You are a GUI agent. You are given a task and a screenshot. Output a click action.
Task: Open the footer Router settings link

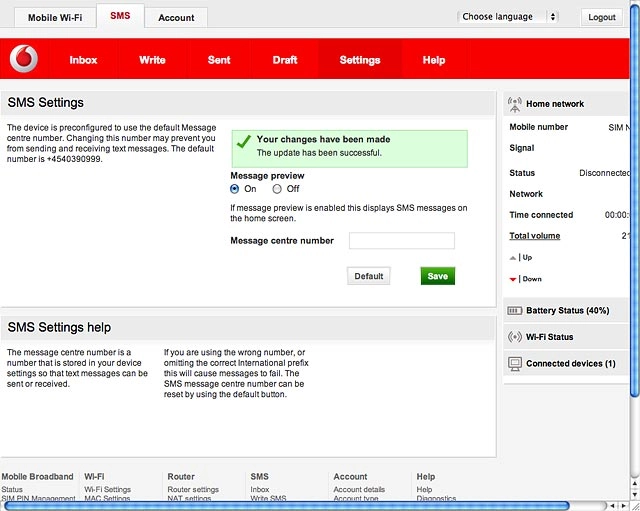(x=193, y=489)
